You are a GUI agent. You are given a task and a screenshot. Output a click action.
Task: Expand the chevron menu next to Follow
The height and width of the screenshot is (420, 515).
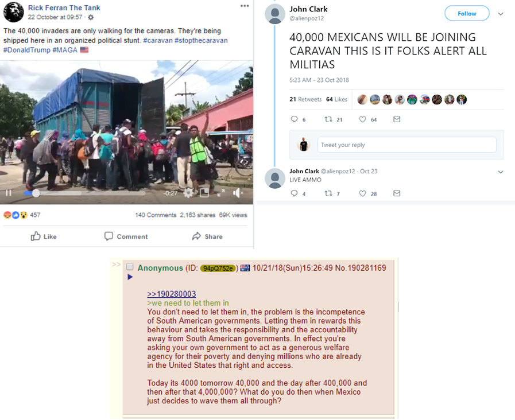(x=501, y=14)
